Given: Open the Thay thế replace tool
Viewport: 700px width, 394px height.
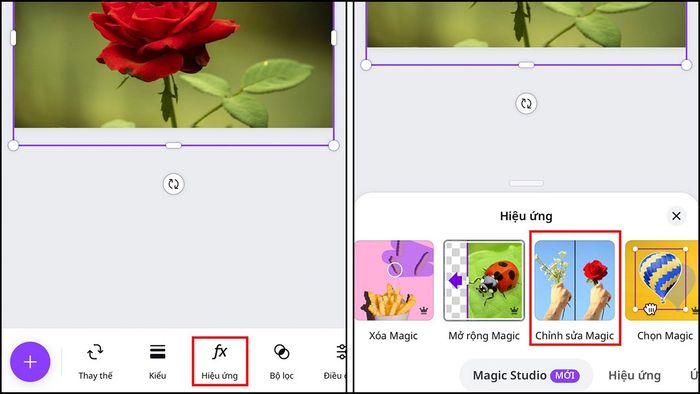Looking at the screenshot, I should click(x=95, y=362).
